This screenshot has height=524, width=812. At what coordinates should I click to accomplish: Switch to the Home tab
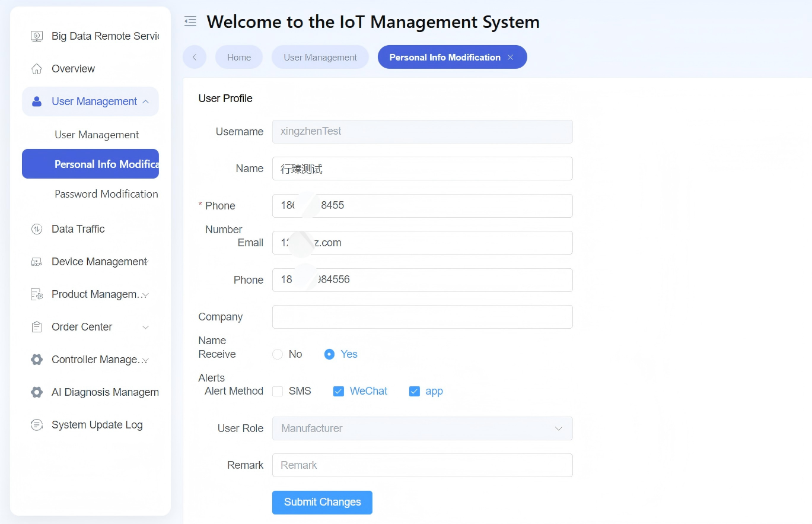[239, 57]
